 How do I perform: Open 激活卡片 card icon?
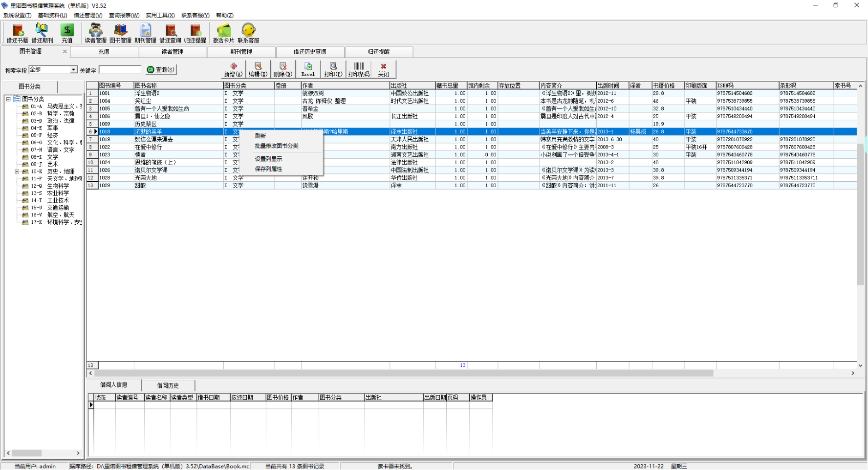[223, 33]
